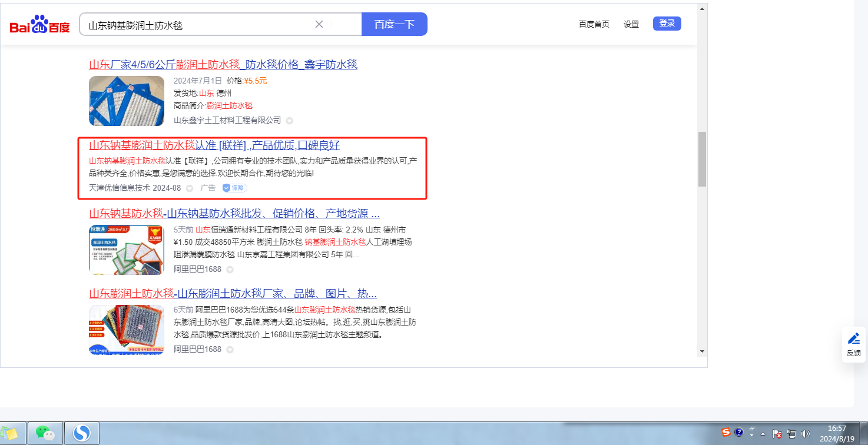The width and height of the screenshot is (868, 445).
Task: Click the 保障 guarantee badge on the ad
Action: 234,188
